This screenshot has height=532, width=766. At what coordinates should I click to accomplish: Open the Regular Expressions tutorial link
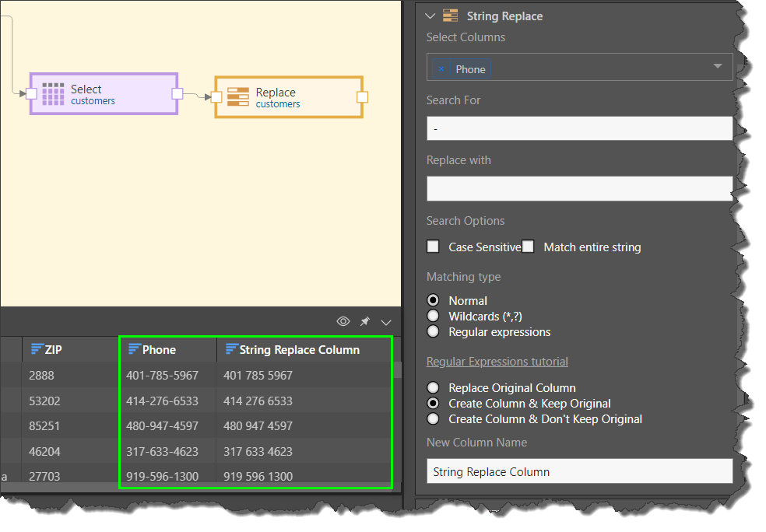497,361
